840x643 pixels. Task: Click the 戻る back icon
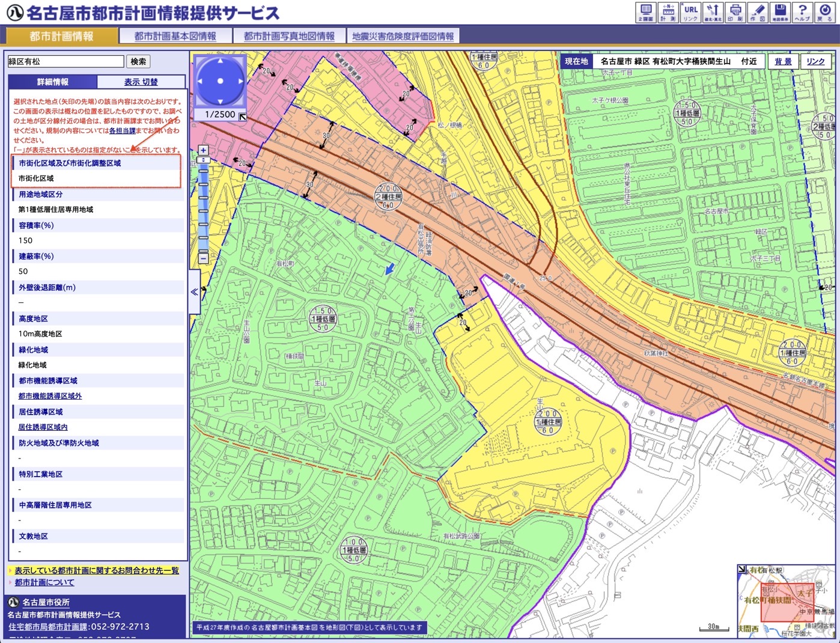(x=824, y=12)
